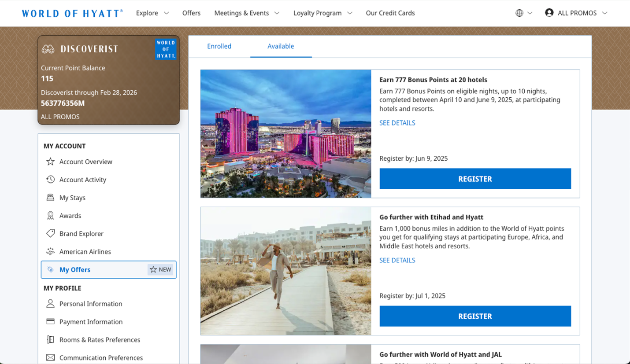
Task: Click the 'Go further with Etihad and Hyatt' title
Action: 431,217
